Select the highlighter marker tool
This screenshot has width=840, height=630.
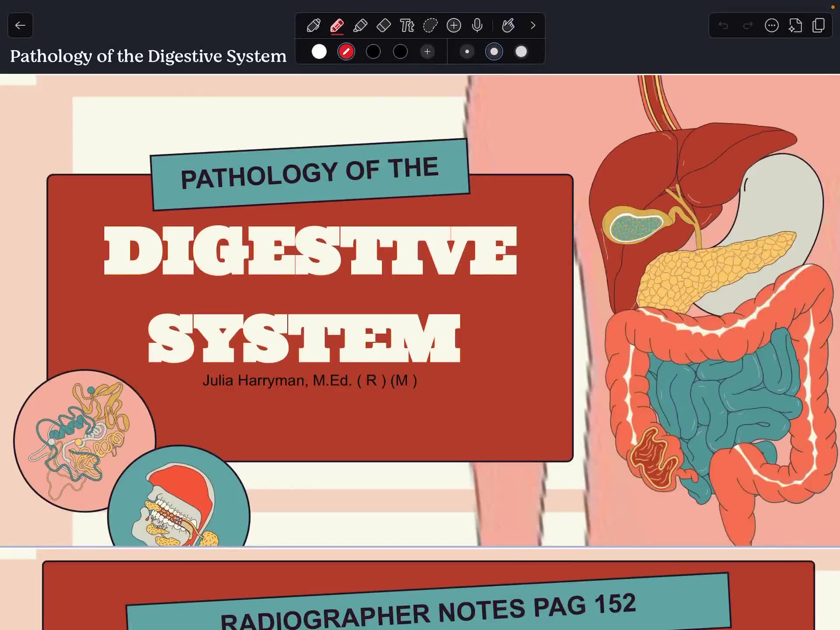[x=360, y=25]
